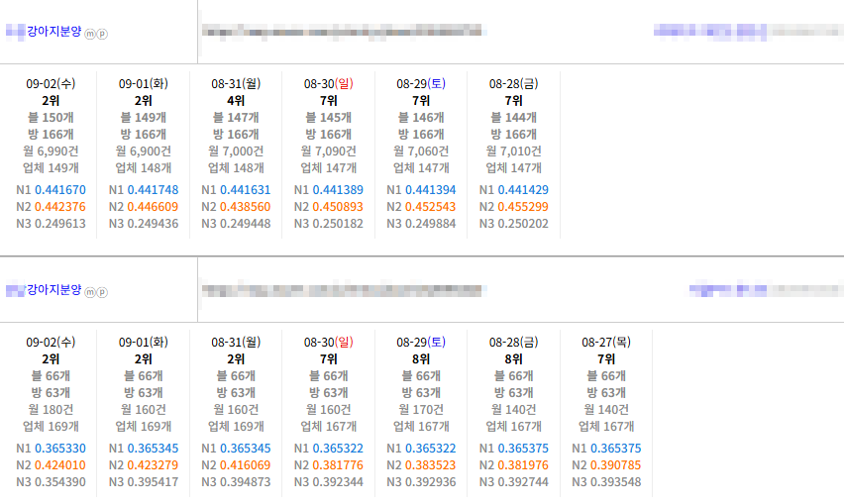The width and height of the screenshot is (844, 504).
Task: Select N3 score 0.249884
Action: (x=431, y=223)
